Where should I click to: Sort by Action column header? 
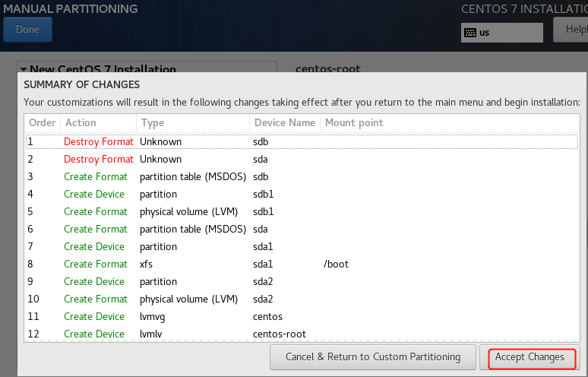pos(98,123)
